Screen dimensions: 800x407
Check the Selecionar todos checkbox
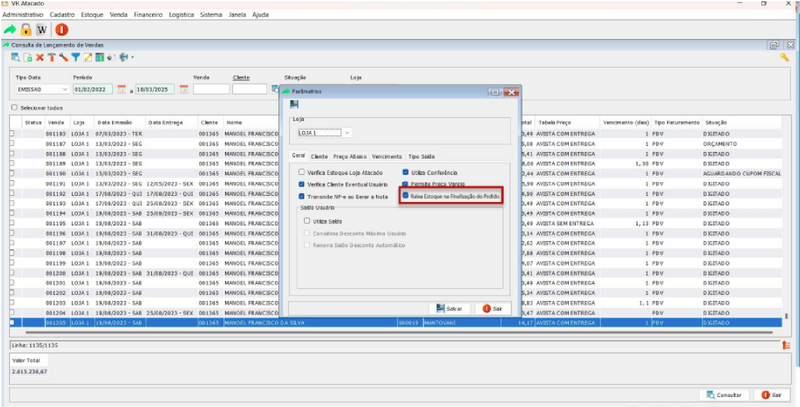click(x=14, y=108)
